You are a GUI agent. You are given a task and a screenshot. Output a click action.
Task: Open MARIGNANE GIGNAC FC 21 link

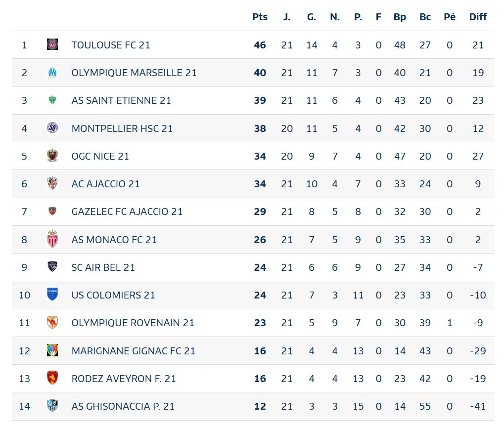tap(134, 351)
